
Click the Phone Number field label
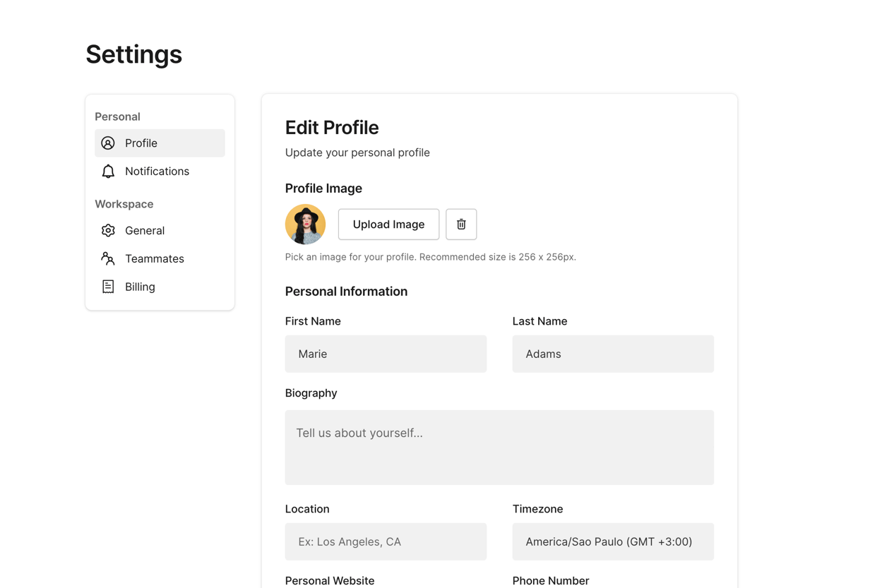550,580
